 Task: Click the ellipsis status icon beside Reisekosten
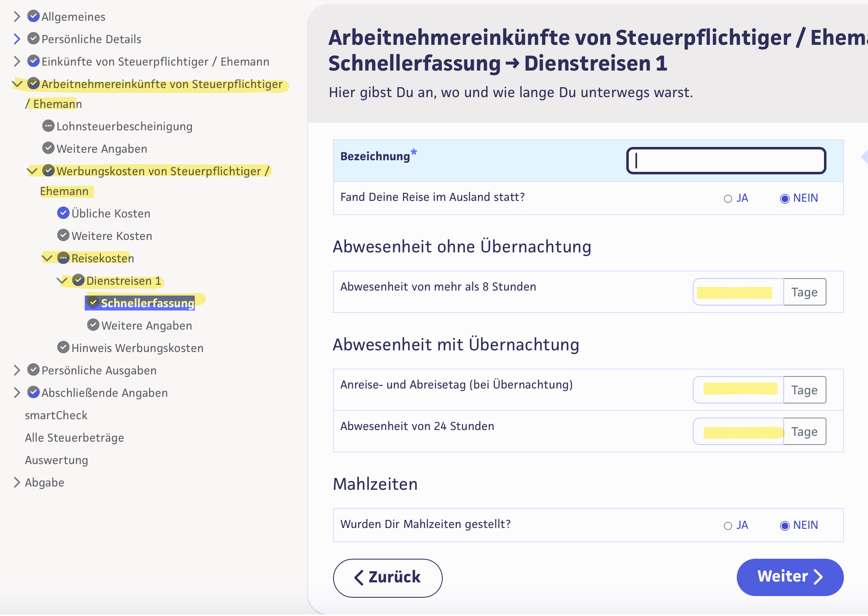63,258
